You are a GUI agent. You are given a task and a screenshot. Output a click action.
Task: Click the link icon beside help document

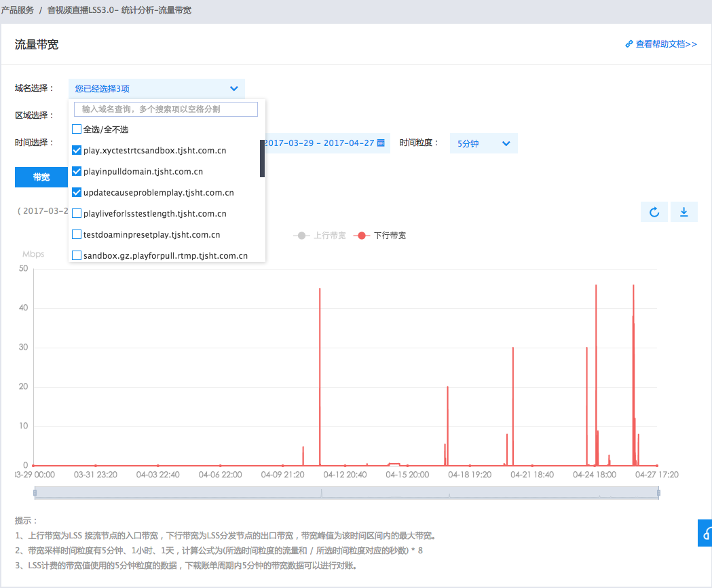point(629,44)
